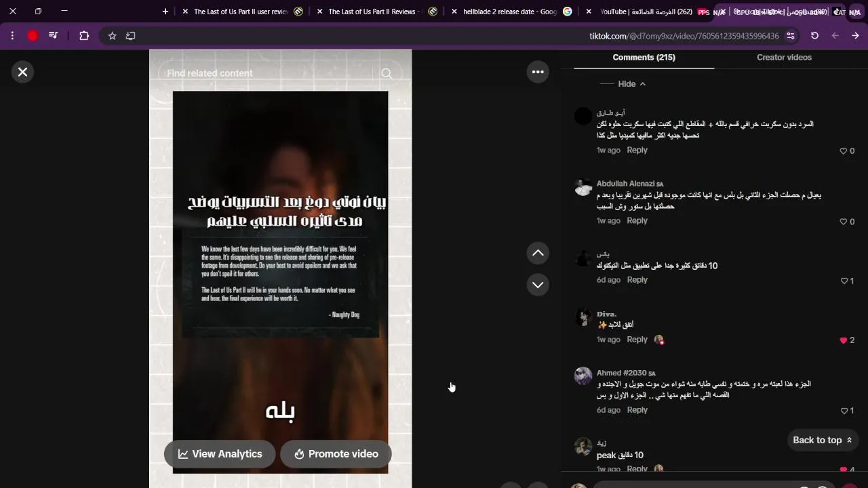The image size is (868, 488).
Task: Open Ahmed #2030's profile avatar
Action: [x=583, y=376]
